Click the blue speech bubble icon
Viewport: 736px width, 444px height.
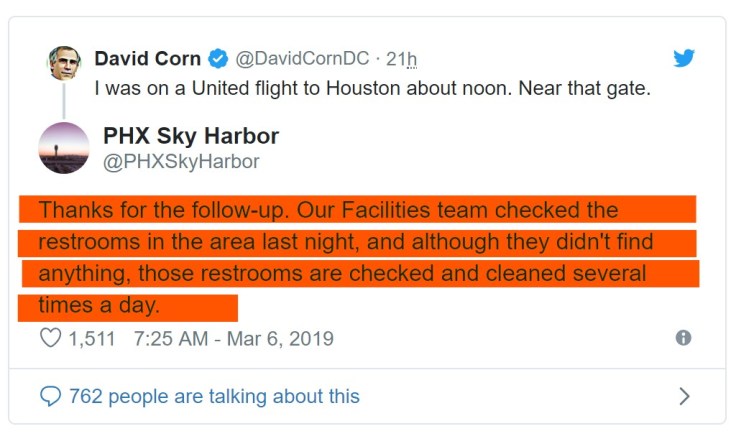point(50,396)
